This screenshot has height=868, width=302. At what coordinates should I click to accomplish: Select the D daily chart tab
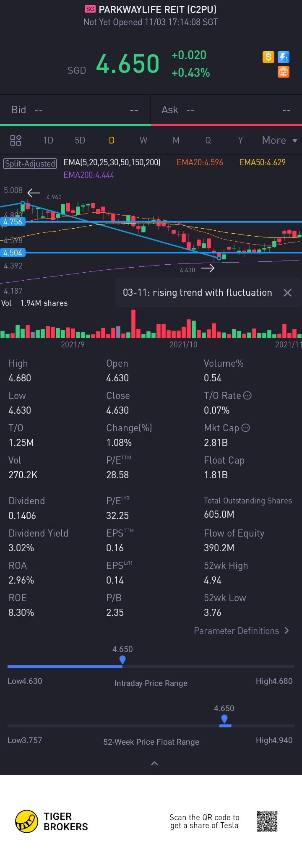[112, 140]
